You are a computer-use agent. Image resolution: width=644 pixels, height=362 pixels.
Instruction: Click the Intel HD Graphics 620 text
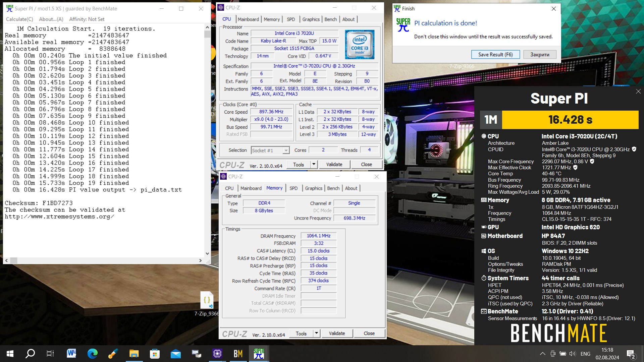tap(571, 227)
